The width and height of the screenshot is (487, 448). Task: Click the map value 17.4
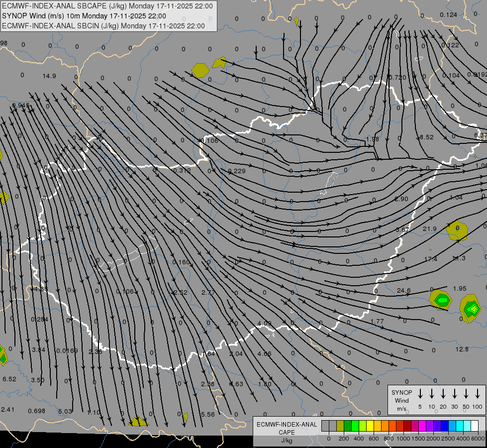click(430, 259)
